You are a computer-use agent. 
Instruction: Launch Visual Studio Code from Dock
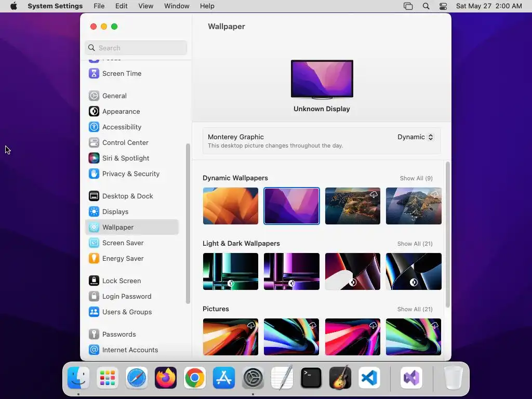(369, 378)
